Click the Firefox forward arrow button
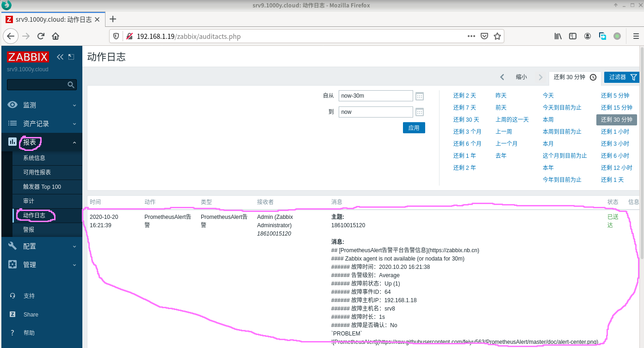The height and width of the screenshot is (348, 644). (x=26, y=36)
